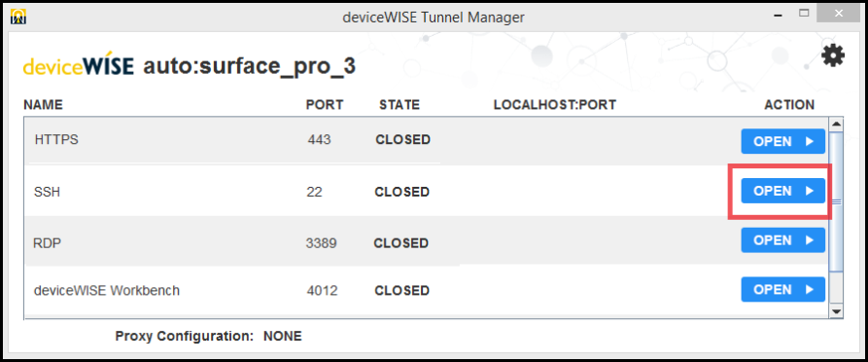
Task: Open the settings gear icon
Action: (x=833, y=55)
